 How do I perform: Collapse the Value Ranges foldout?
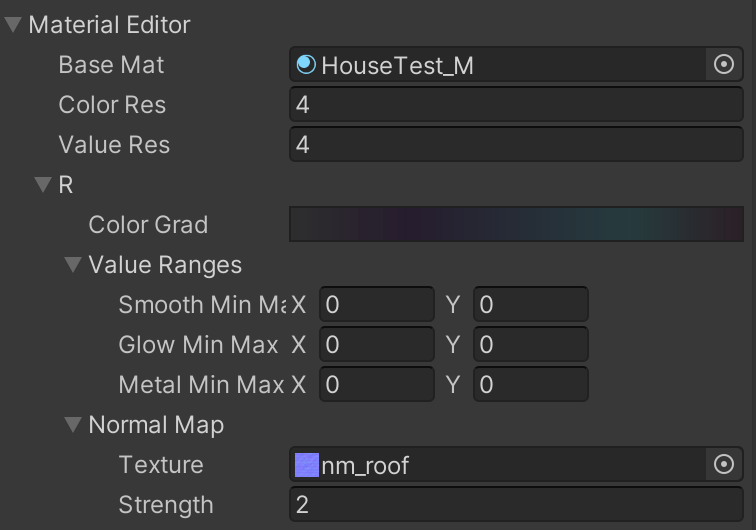coord(73,265)
